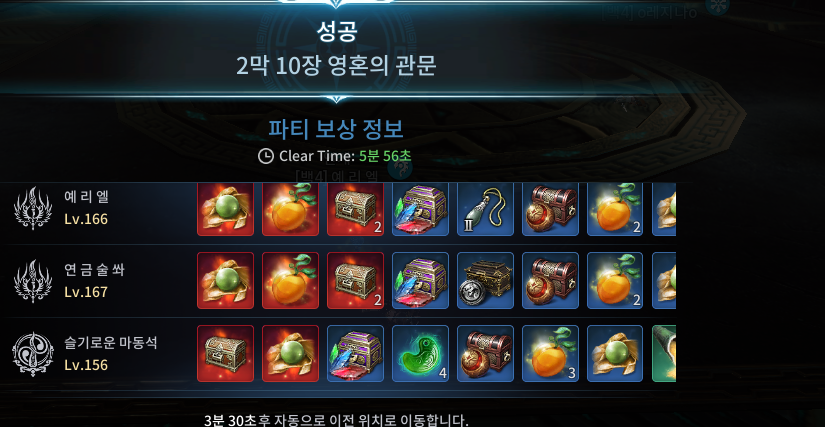Select the green jade bead with count 4
Viewport: 825px width, 427px height.
(420, 353)
